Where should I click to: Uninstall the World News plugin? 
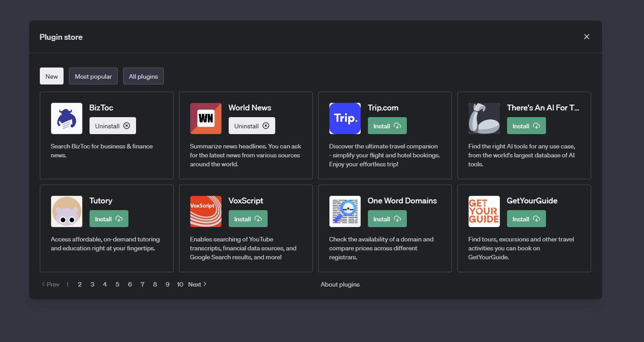(x=252, y=126)
